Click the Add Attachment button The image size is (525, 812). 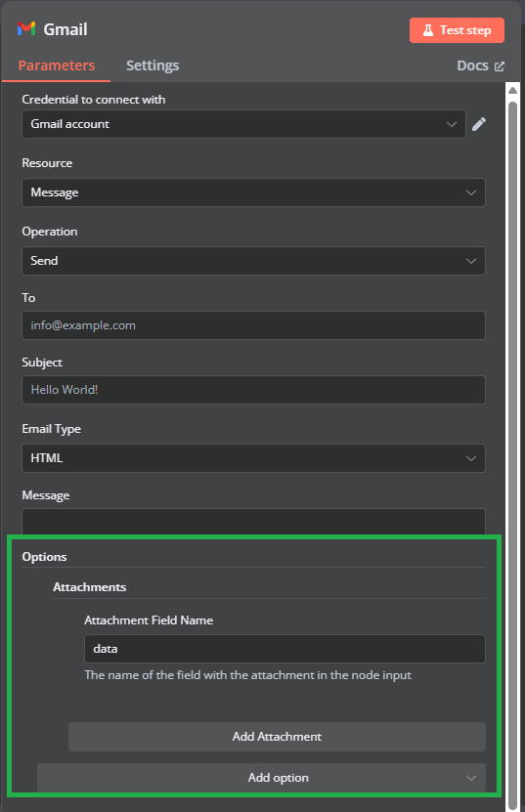click(277, 737)
